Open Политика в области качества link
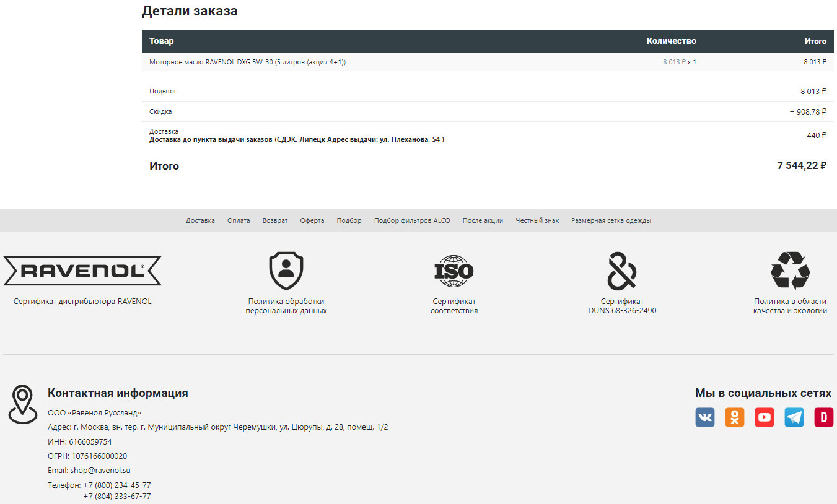 [791, 306]
